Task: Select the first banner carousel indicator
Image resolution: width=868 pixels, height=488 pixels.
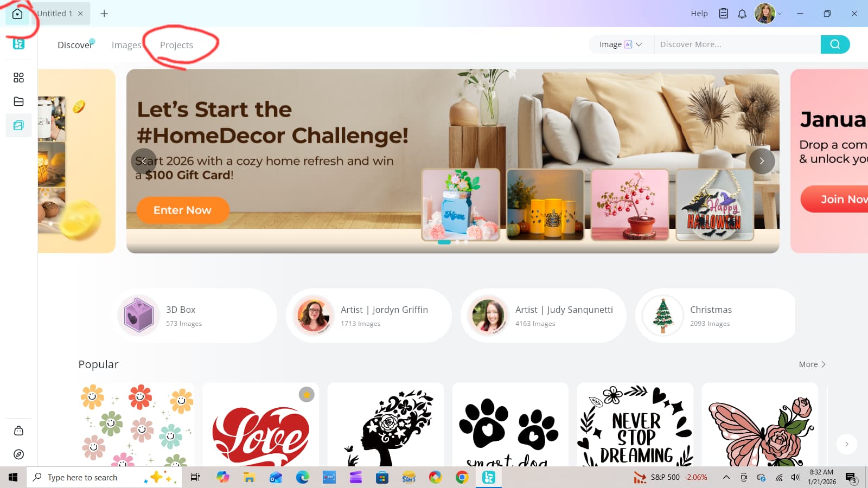Action: click(x=444, y=242)
